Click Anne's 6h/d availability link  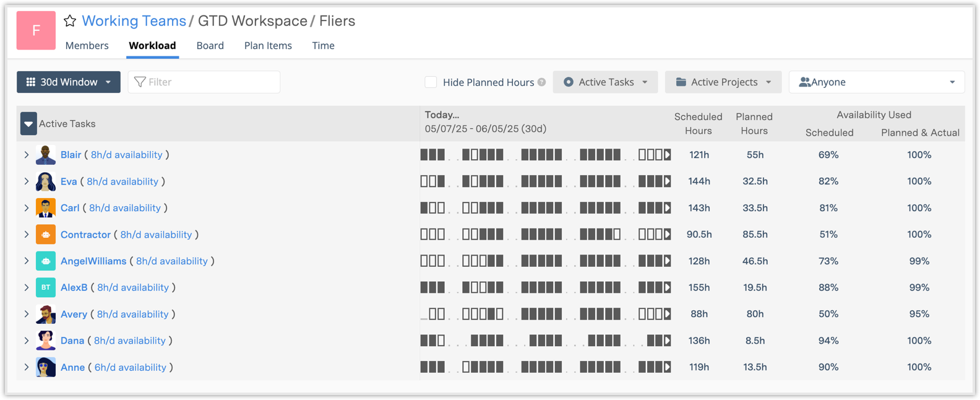click(130, 367)
